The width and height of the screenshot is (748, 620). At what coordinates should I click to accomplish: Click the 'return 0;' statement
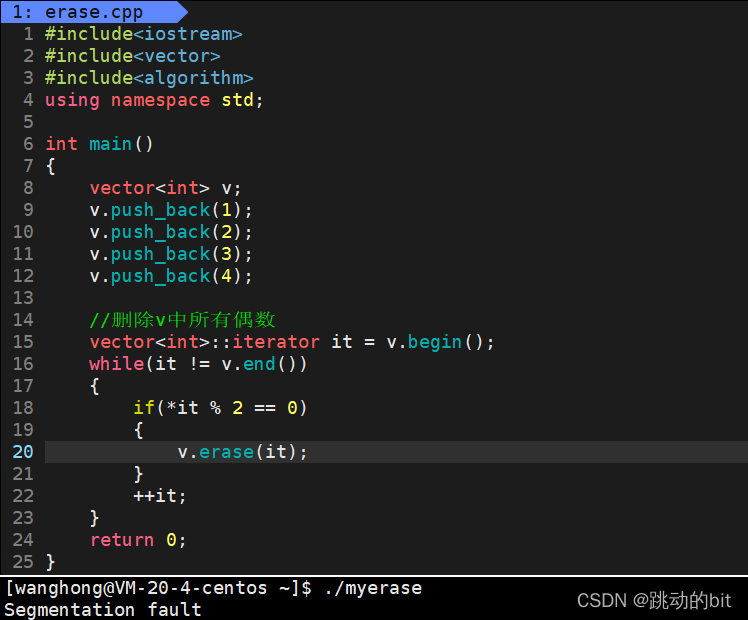138,540
